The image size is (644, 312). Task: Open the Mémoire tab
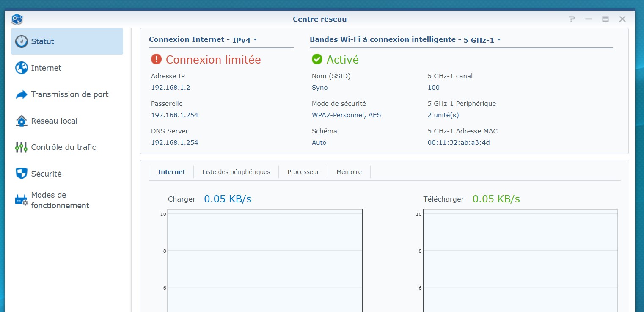coord(349,172)
